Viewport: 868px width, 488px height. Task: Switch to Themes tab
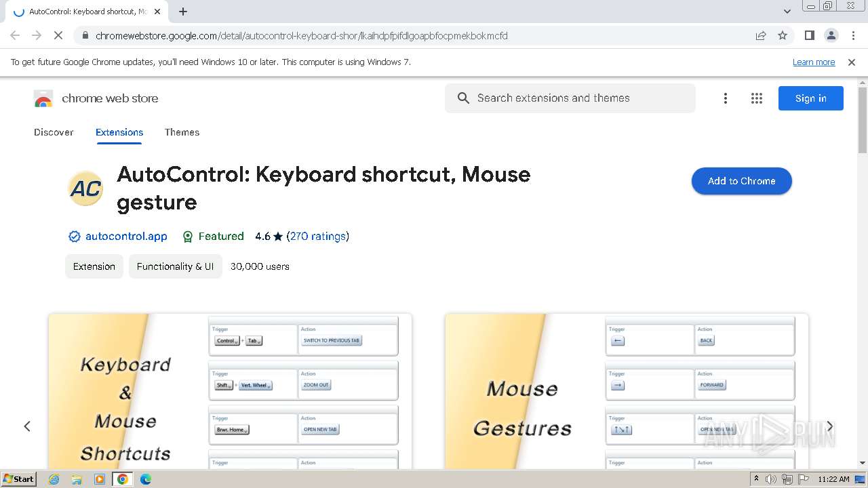pos(182,132)
